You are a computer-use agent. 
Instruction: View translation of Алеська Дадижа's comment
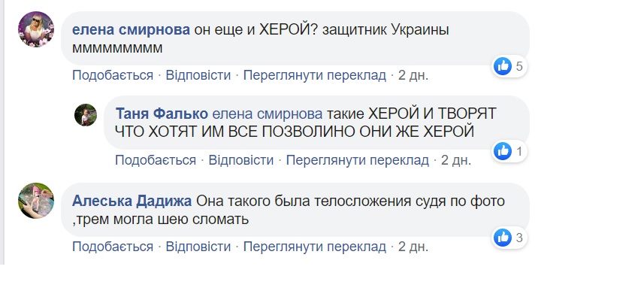tap(314, 247)
